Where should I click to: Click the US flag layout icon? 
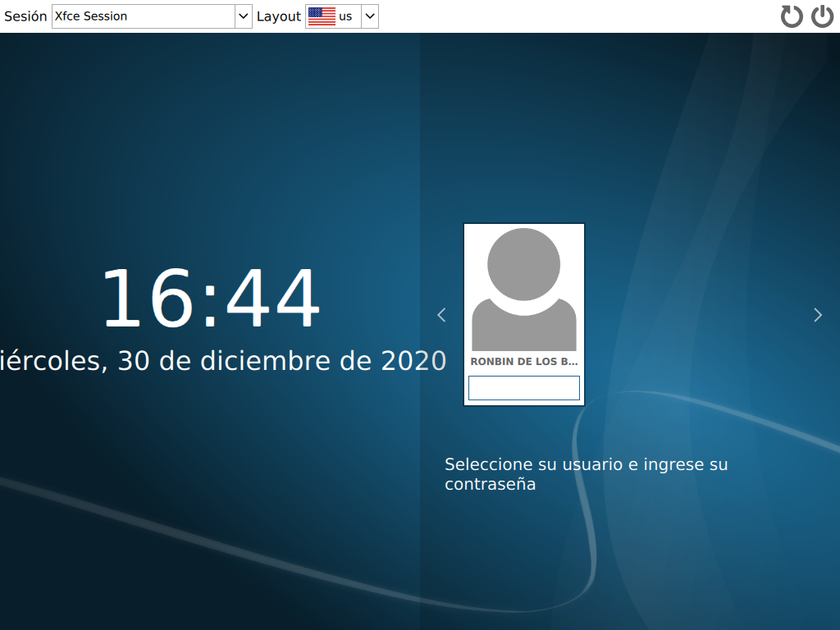[322, 16]
